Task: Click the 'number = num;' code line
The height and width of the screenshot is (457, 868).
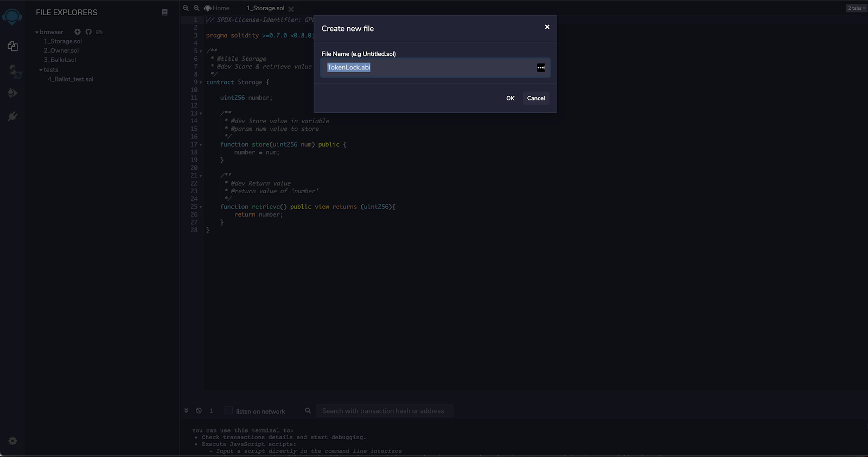Action: (257, 153)
